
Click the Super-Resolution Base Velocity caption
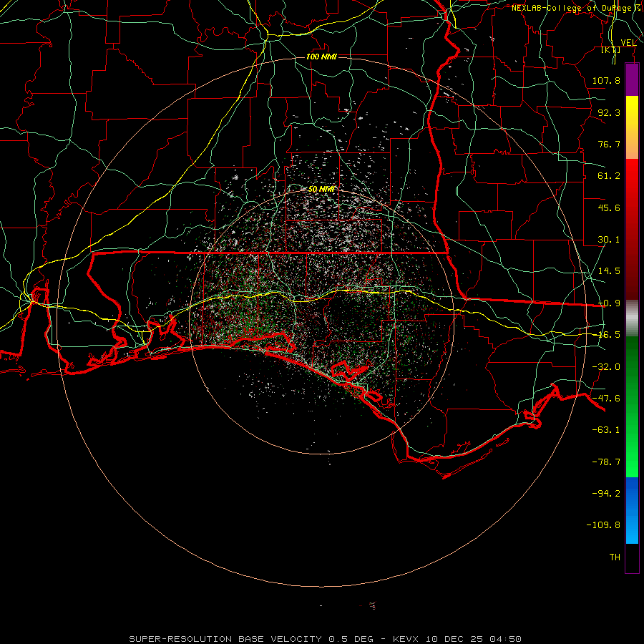click(326, 639)
